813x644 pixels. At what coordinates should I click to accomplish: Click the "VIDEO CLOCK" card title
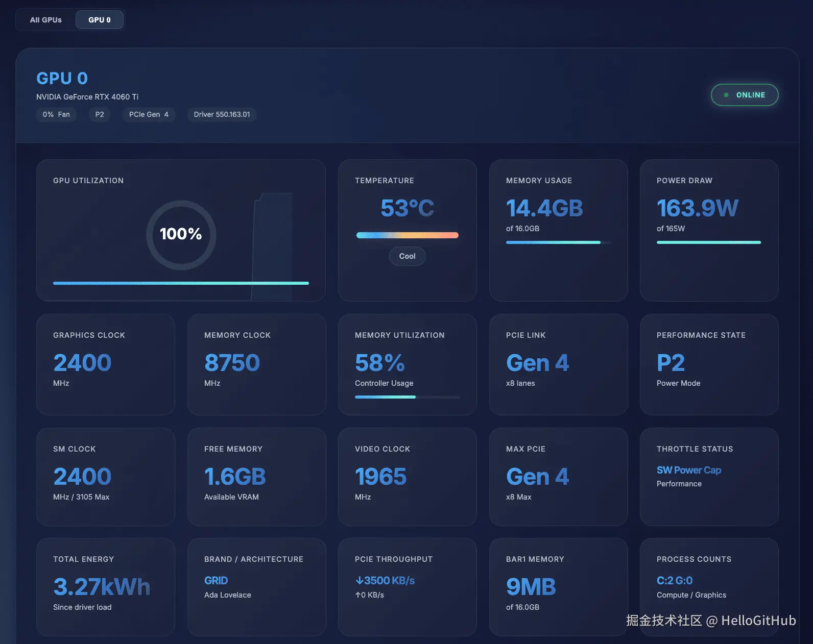[382, 449]
